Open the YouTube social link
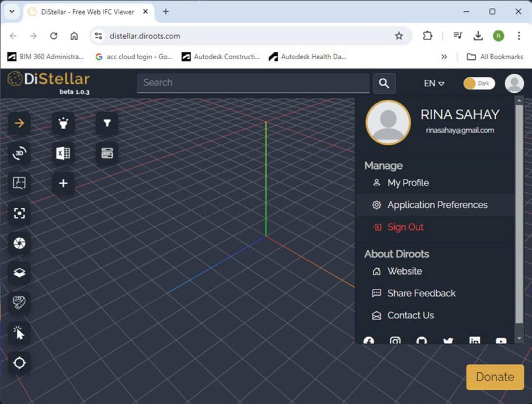This screenshot has height=404, width=532. tap(501, 340)
